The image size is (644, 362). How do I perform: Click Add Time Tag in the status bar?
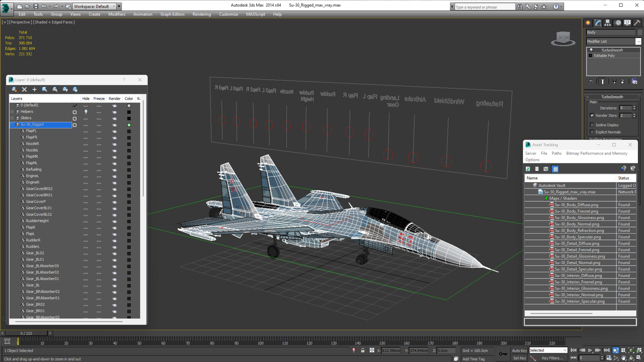pos(474,359)
